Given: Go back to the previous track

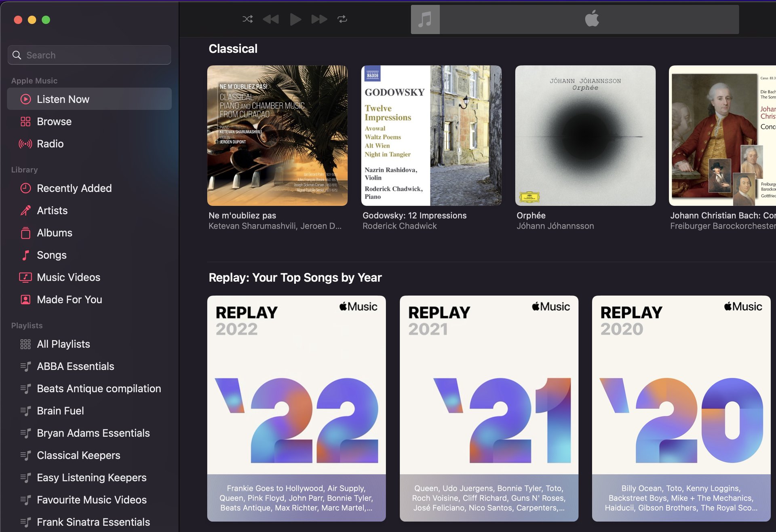Looking at the screenshot, I should pos(271,19).
